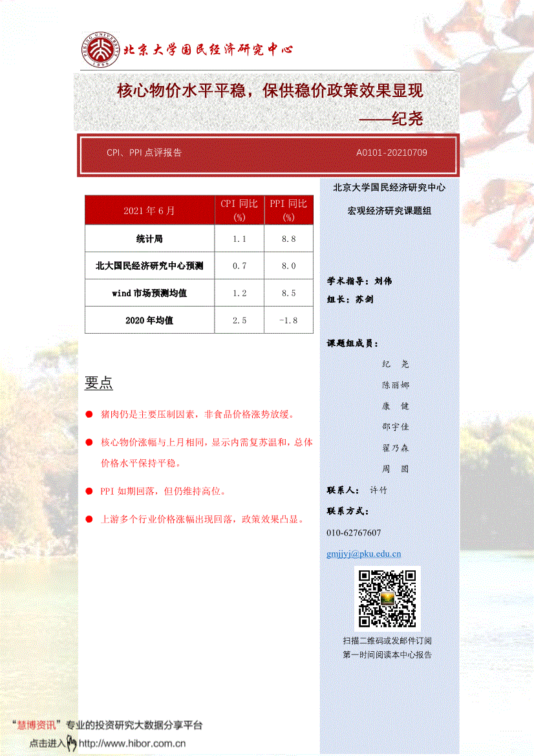The image size is (534, 756).
Task: Click the bullet point starting 核心物价涨幅与上月相同
Action: [207, 452]
